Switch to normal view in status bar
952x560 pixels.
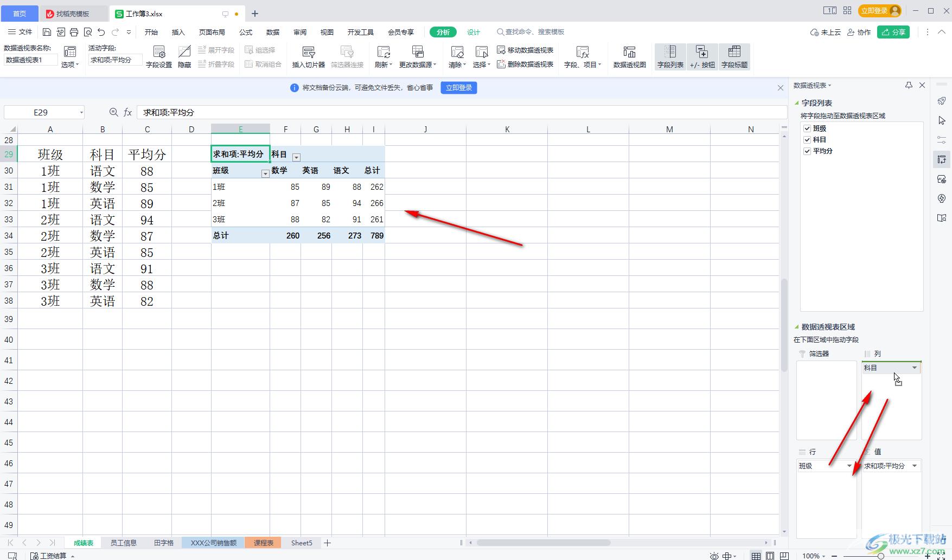[756, 556]
